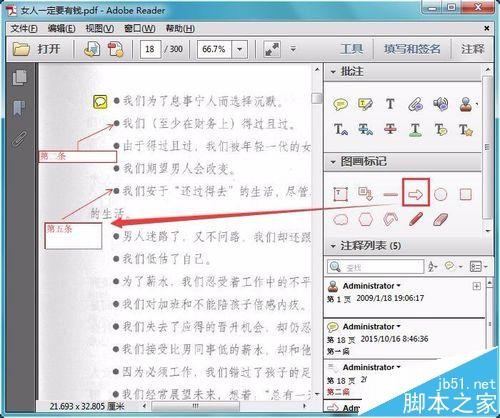
Task: Open the attachments paperclip sidebar panel
Action: point(20,139)
